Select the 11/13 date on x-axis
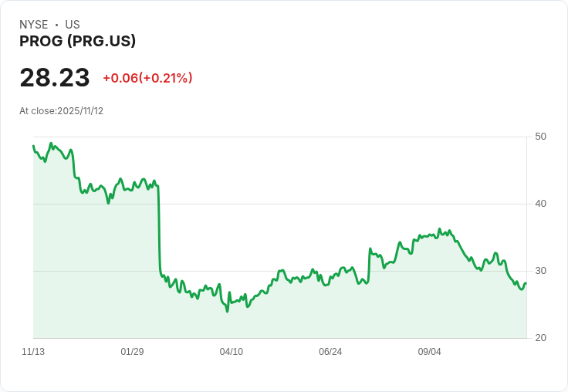This screenshot has width=568, height=392. click(x=33, y=352)
